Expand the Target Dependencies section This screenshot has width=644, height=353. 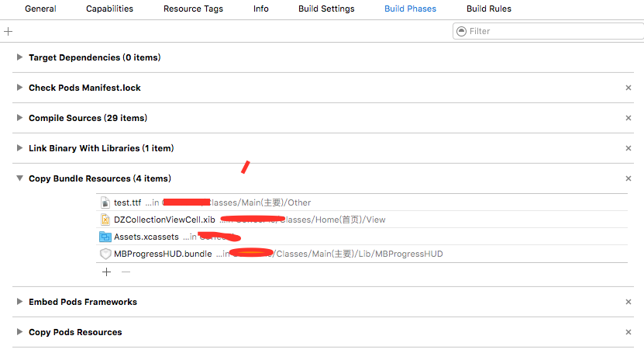pos(19,57)
